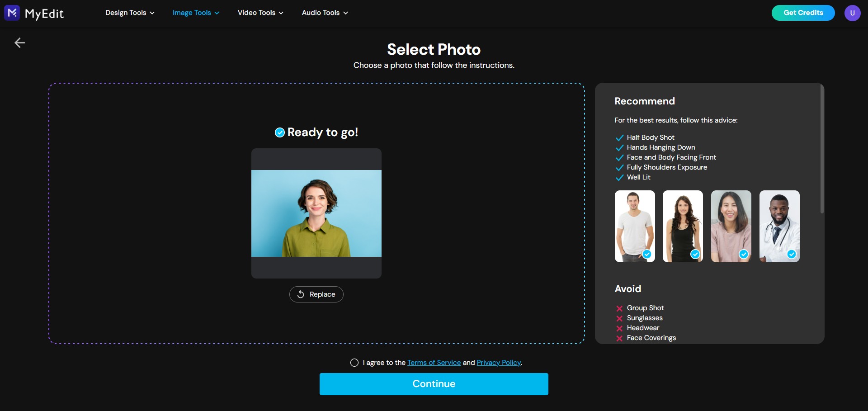
Task: Click the refresh icon inside the Replace button
Action: click(301, 294)
